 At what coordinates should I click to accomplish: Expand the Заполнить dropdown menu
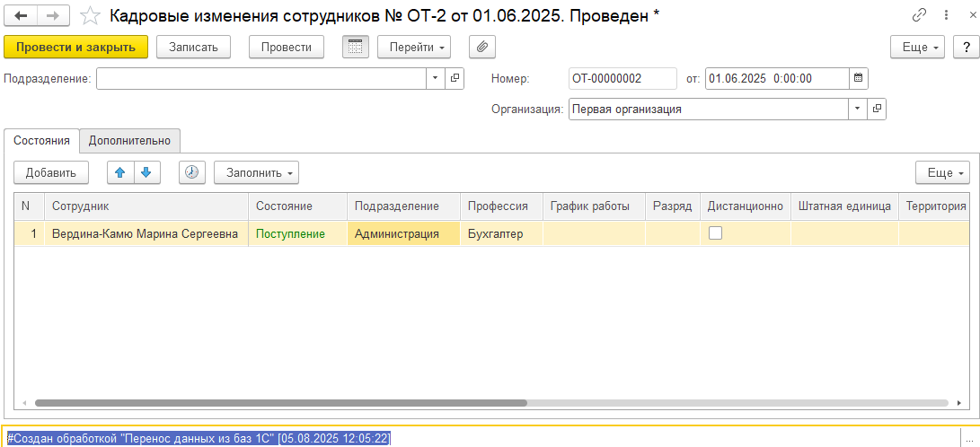click(x=256, y=172)
